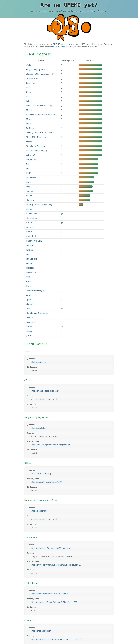Open the Xabber Web client link
Image resolution: width=138 pixels, height=644 pixels.
point(31,155)
